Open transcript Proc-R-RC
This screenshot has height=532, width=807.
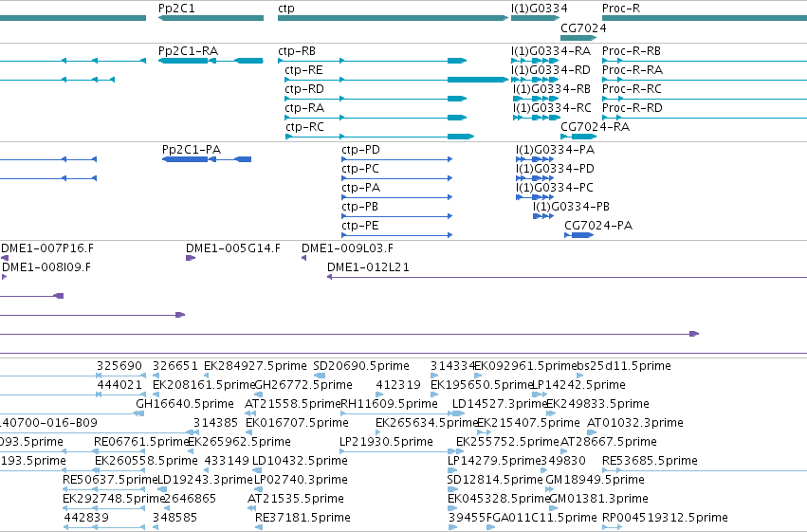[x=632, y=89]
